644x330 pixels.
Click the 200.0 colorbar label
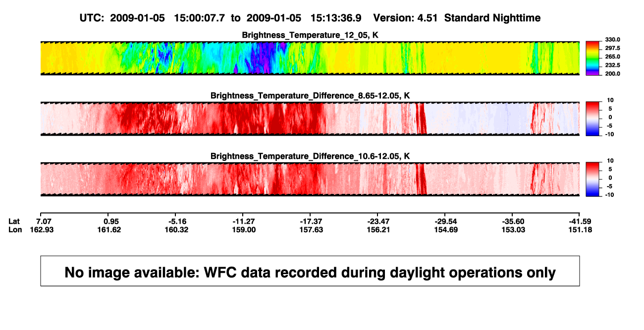(612, 73)
